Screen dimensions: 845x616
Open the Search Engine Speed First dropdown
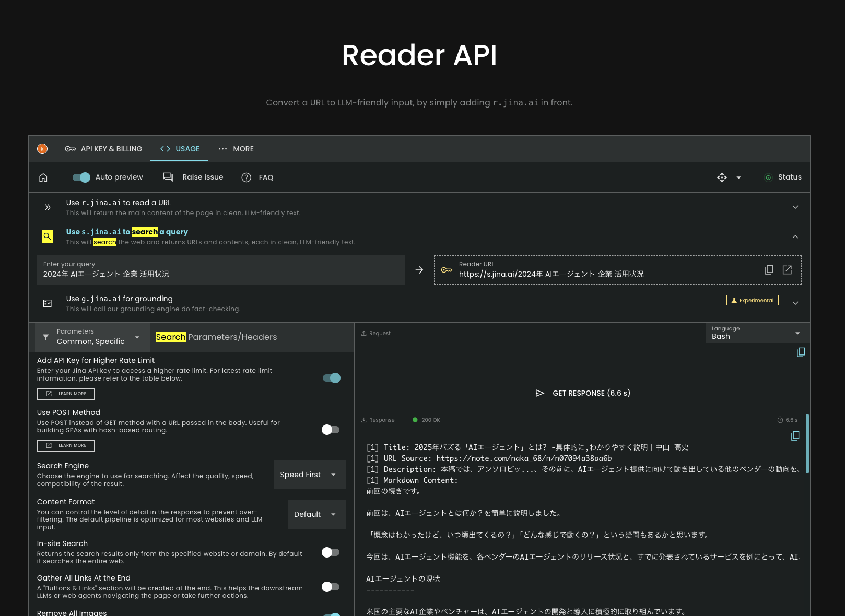point(310,475)
